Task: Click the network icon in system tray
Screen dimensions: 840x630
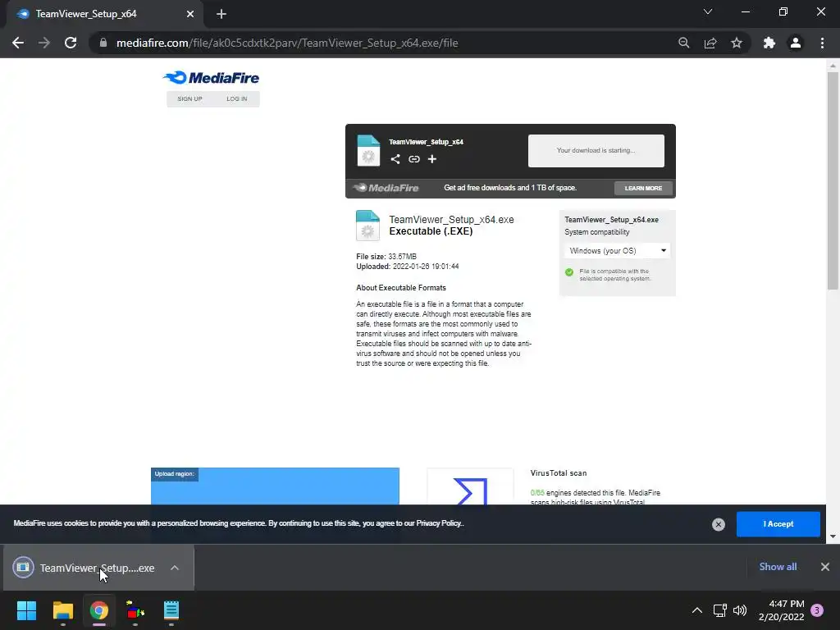Action: click(x=719, y=610)
